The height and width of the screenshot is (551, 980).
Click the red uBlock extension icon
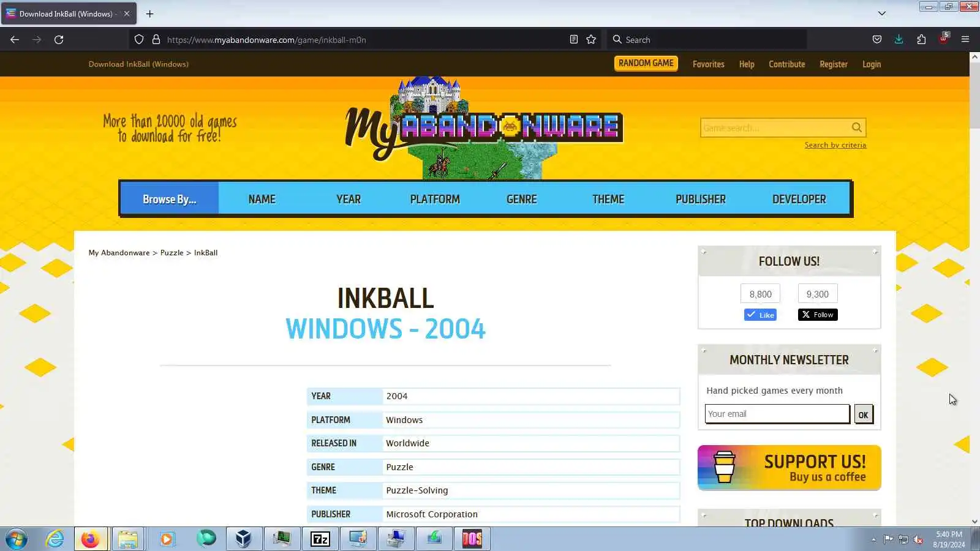tap(944, 39)
